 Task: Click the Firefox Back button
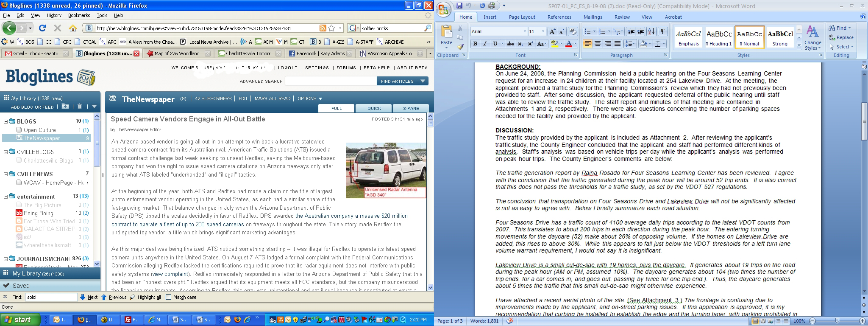coord(9,28)
